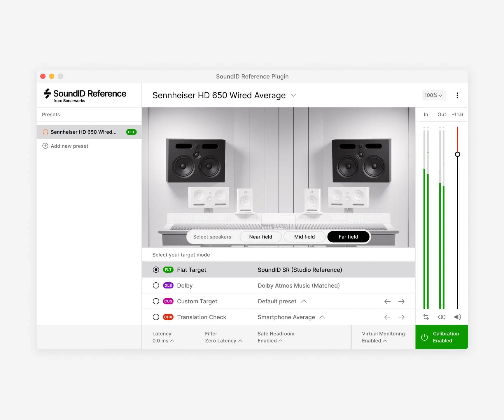Viewport: 504px width, 420px height.
Task: Open the three-dot options menu
Action: click(x=457, y=95)
